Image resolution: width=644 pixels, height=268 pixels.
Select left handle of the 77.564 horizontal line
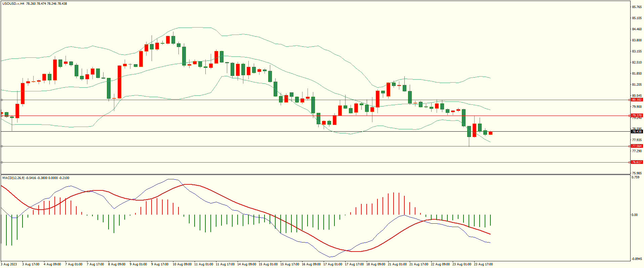2,146
